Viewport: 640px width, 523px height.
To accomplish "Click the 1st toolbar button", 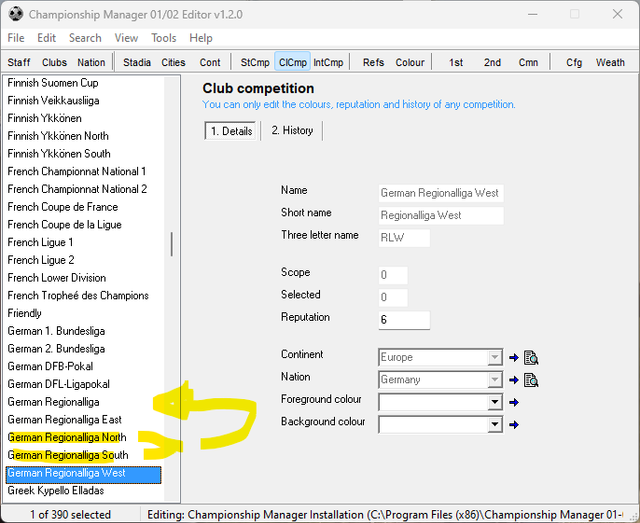I will [456, 62].
